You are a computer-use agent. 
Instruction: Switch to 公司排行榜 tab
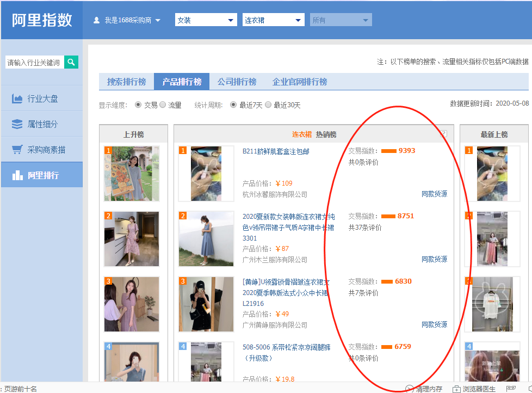point(237,82)
